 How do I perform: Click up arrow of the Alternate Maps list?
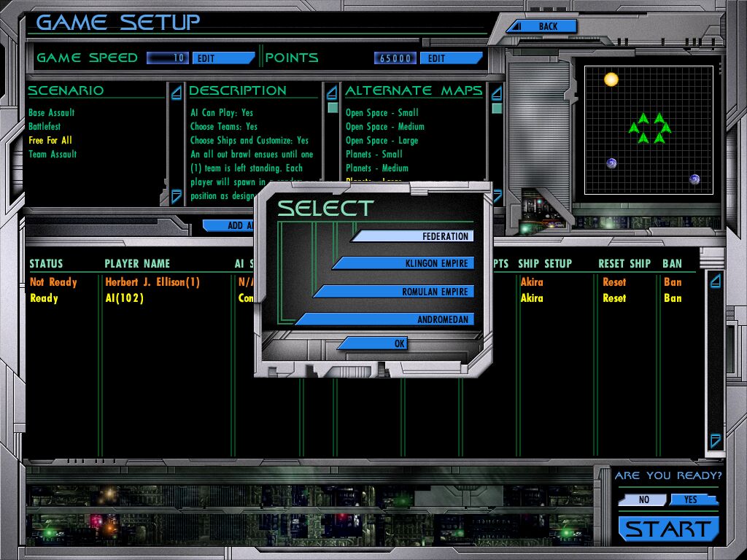(496, 93)
